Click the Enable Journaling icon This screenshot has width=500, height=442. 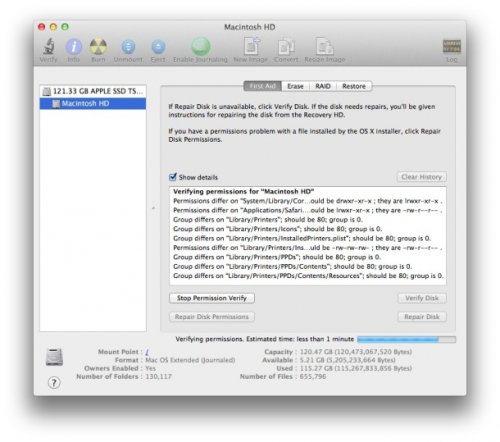tap(201, 46)
